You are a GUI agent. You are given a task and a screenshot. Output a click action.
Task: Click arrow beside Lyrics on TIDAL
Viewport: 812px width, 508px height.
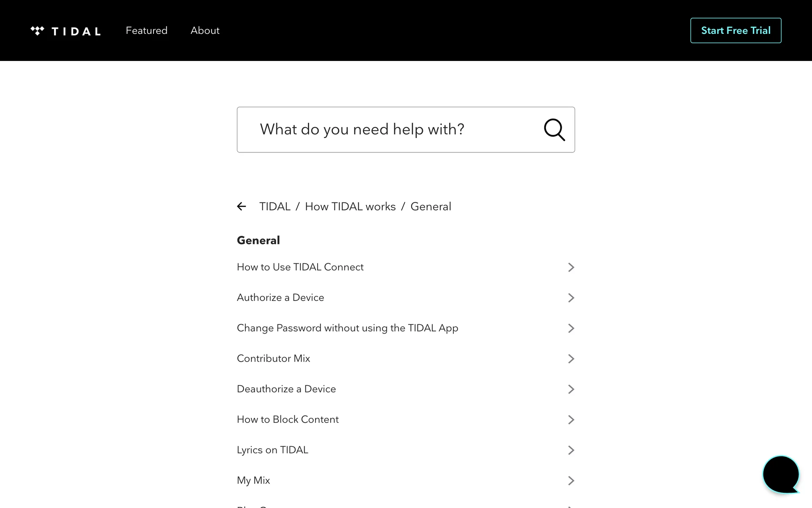point(571,450)
